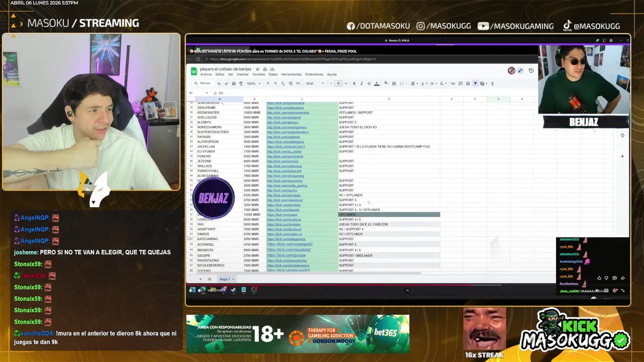Click the profile avatar in Sheets header
Screen dimensions: 644x362
[511, 71]
